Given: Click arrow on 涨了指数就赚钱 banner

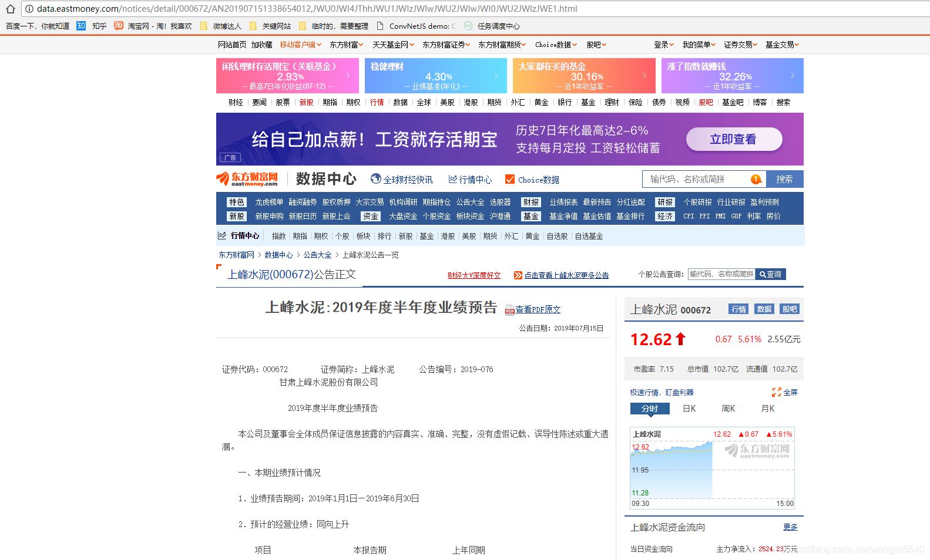Looking at the screenshot, I should (x=793, y=76).
